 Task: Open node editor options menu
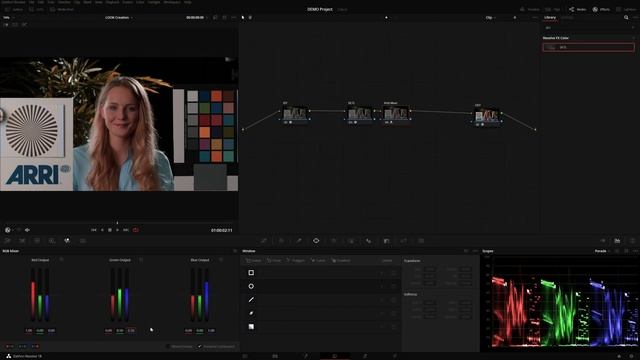click(x=534, y=18)
